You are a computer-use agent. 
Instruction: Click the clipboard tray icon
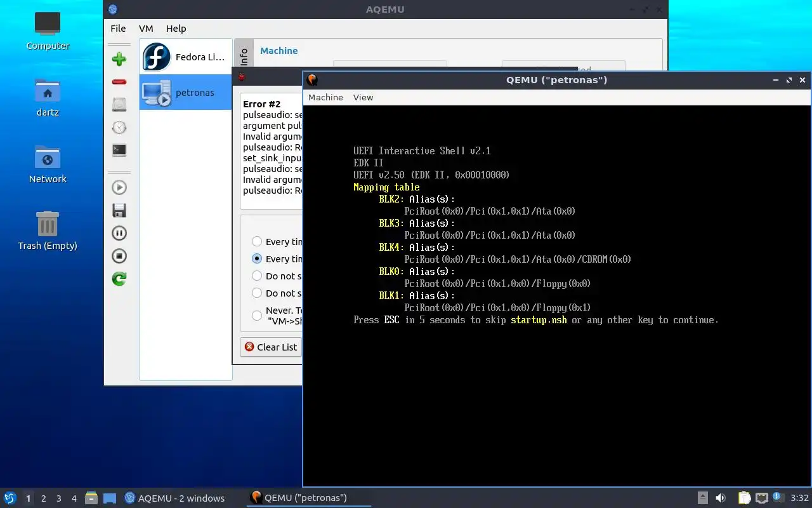[744, 498]
